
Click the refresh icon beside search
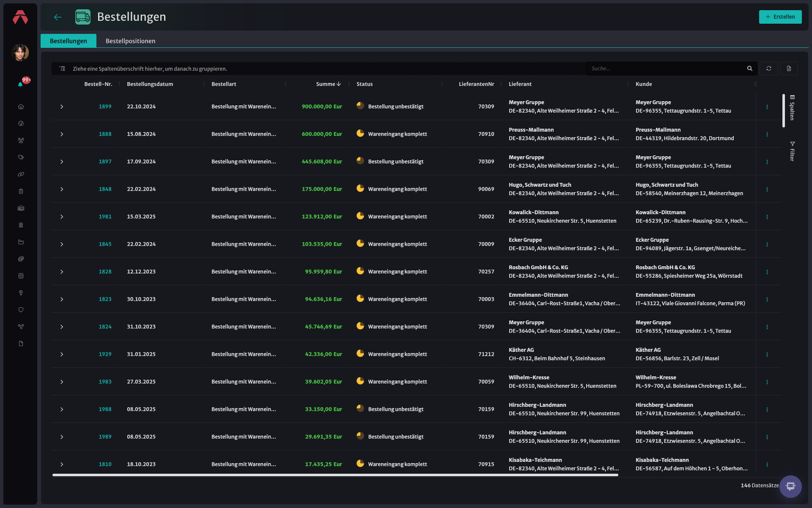point(769,69)
